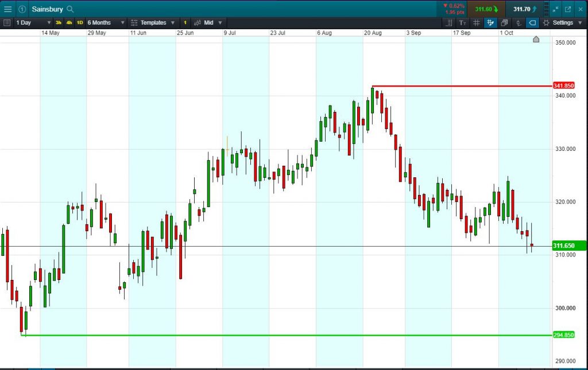Expand the Settings dropdown arrow

580,23
